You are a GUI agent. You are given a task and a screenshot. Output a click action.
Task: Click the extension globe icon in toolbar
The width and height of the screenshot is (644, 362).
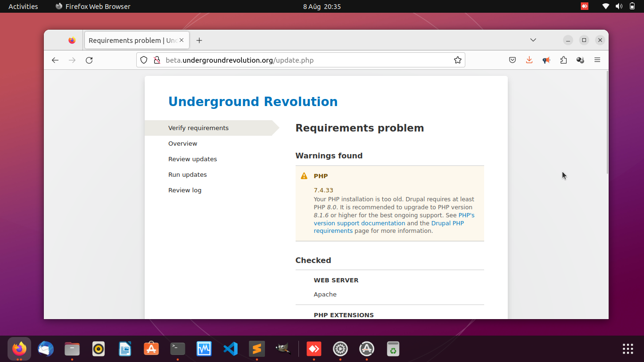tap(580, 60)
